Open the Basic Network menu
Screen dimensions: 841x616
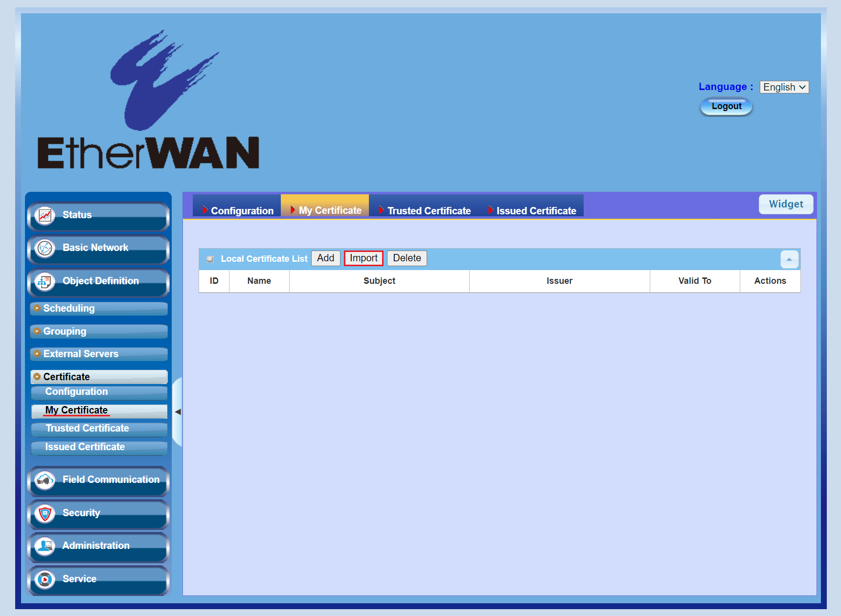(98, 249)
